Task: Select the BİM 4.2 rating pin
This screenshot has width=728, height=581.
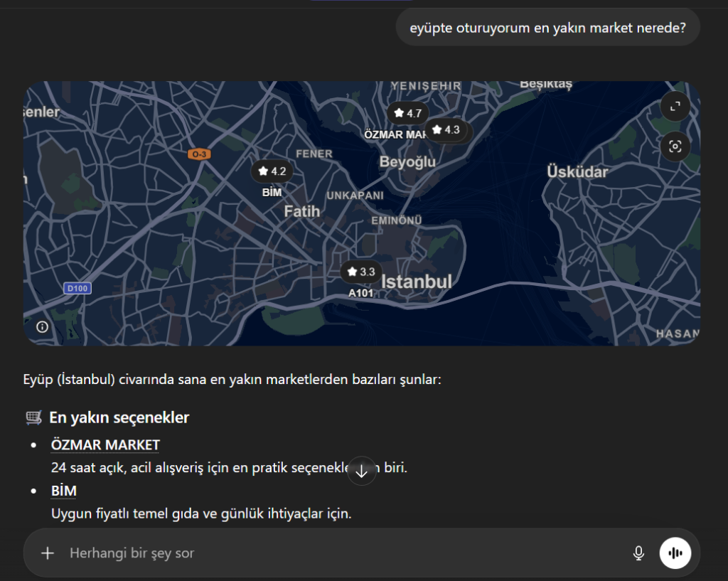Action: pos(270,171)
